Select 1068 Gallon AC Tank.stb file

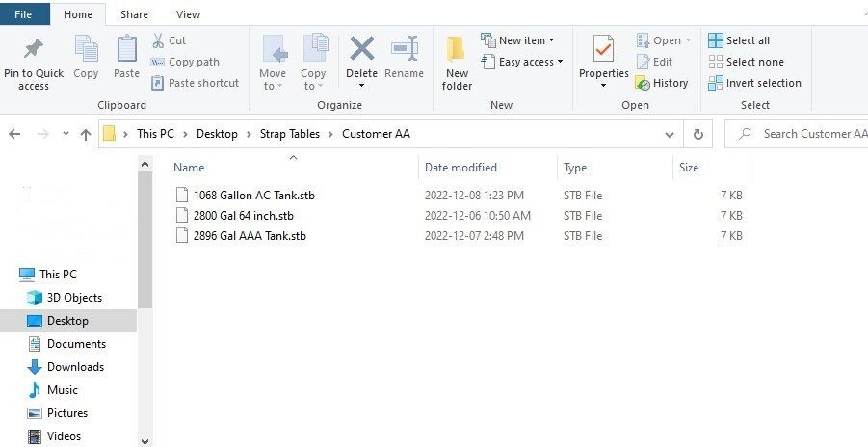(254, 195)
